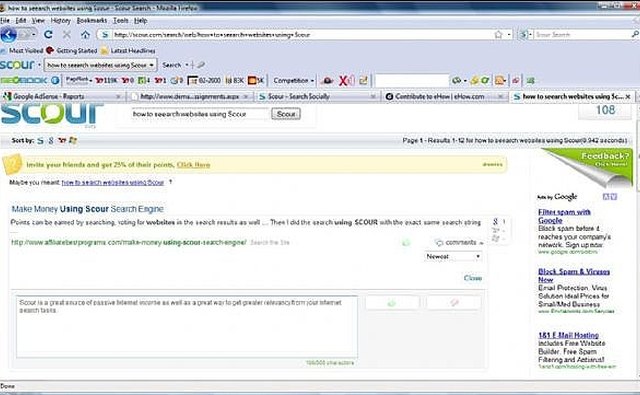
Task: Open 'Make Money Using Scour Search Engine' result
Action: [x=87, y=209]
